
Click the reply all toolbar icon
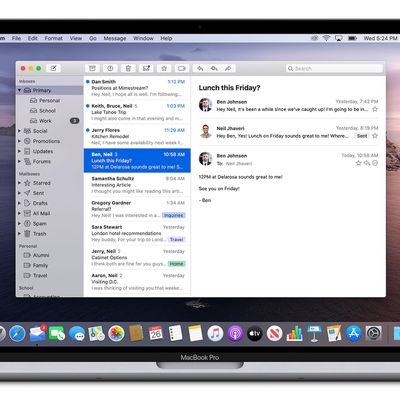214,68
